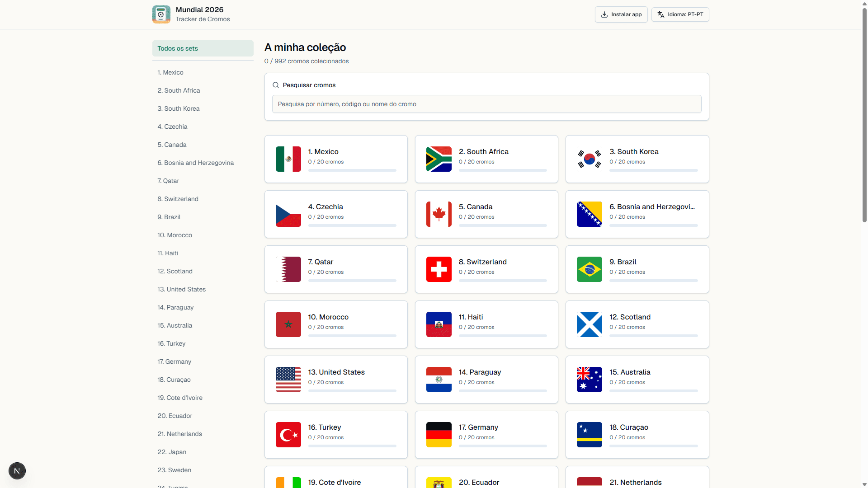Click the Mexico card progress bar
868x488 pixels.
pos(352,170)
